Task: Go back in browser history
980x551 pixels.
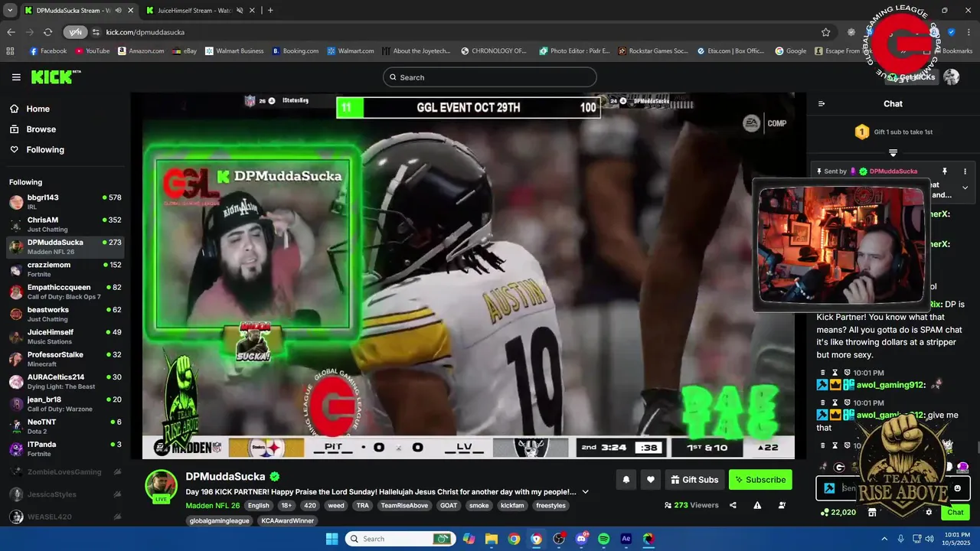Action: point(11,32)
